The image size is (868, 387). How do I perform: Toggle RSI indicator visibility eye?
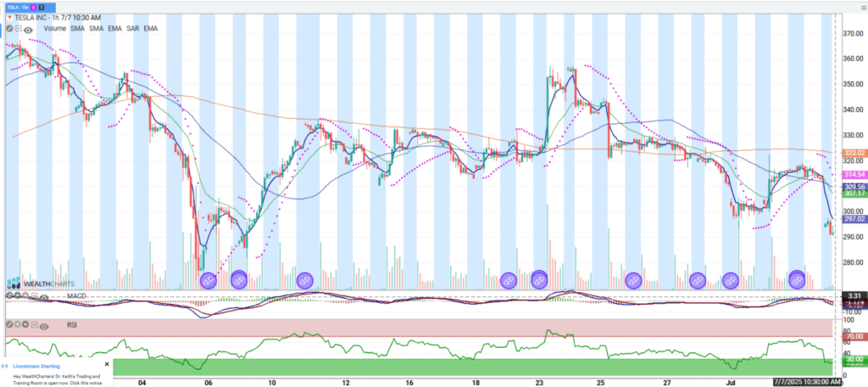click(44, 327)
